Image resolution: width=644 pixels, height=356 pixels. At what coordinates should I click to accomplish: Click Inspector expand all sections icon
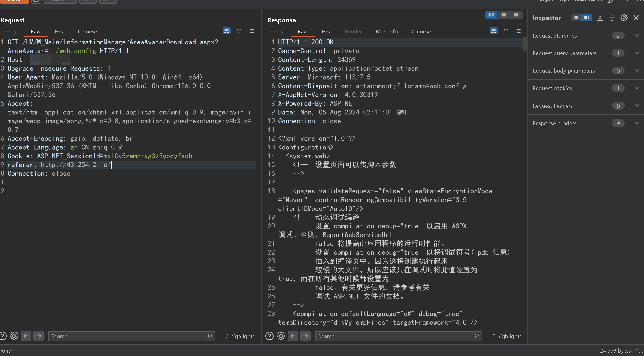[x=600, y=18]
